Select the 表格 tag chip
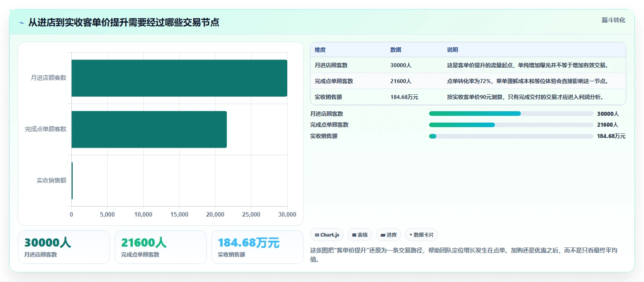644x282 pixels. 359,235
